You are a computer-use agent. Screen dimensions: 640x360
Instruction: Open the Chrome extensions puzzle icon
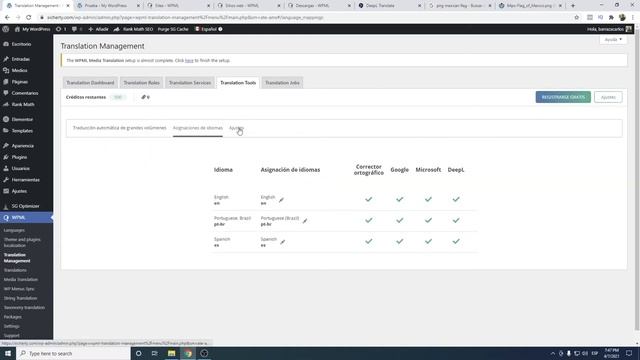coord(611,18)
